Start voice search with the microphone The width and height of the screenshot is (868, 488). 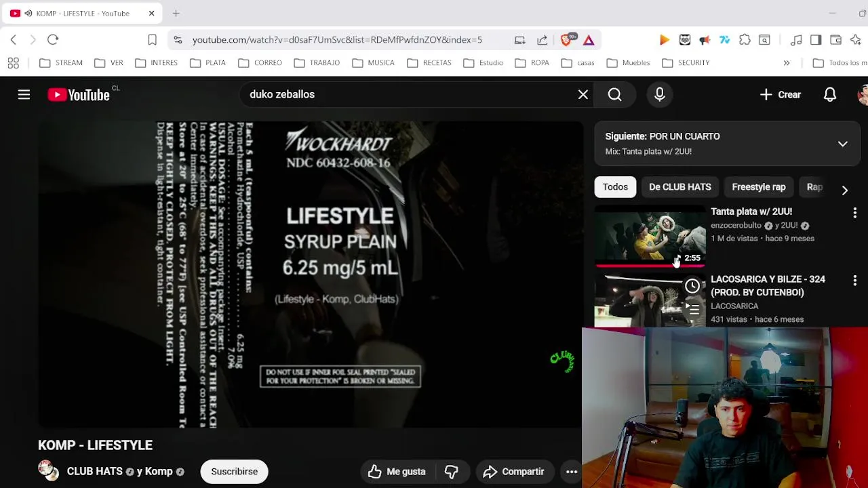click(x=659, y=95)
